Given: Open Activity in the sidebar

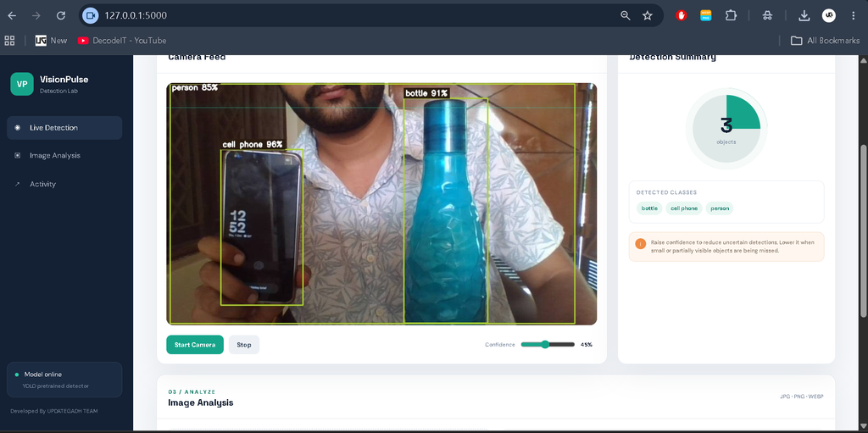Looking at the screenshot, I should [x=64, y=184].
